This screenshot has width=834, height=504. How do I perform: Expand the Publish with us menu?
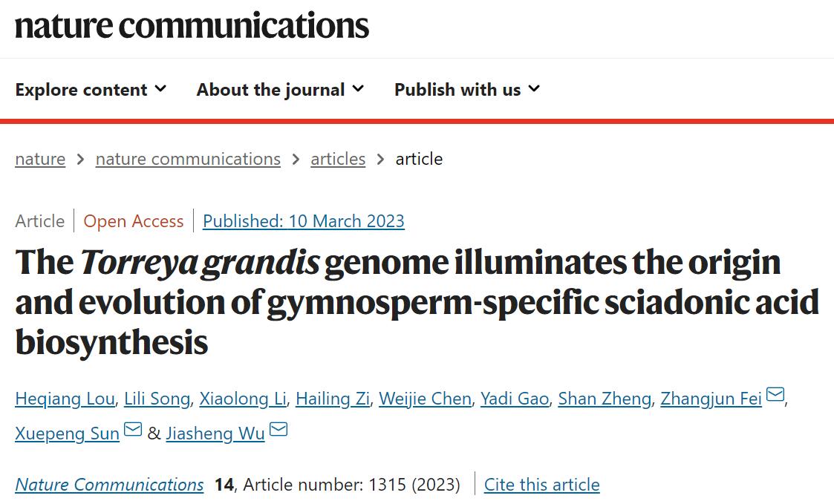tap(466, 90)
